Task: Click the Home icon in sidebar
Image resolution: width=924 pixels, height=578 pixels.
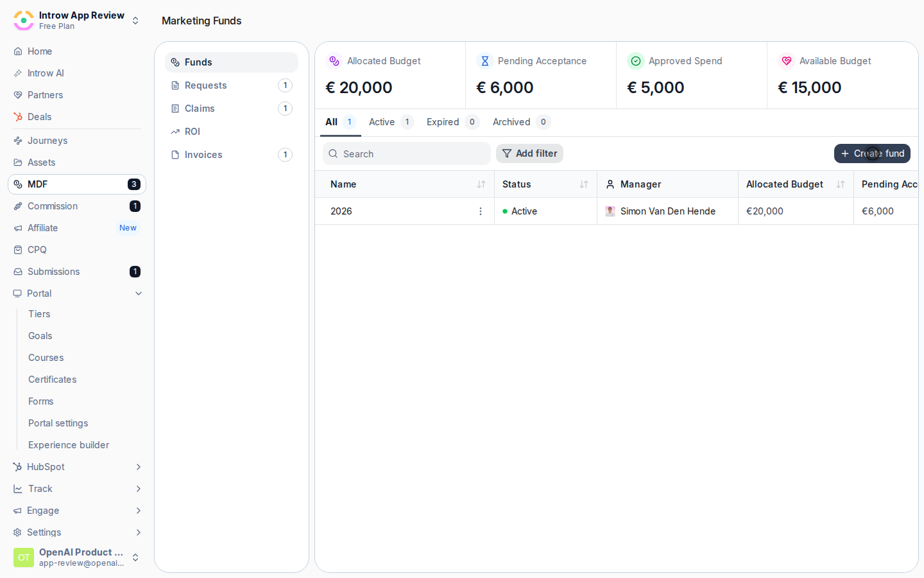Action: (x=18, y=51)
